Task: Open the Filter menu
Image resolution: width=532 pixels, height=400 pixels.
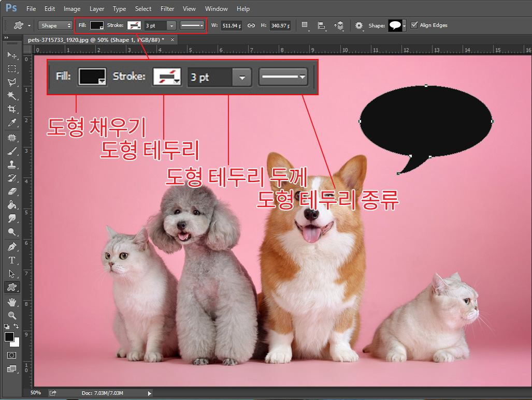Action: tap(167, 8)
